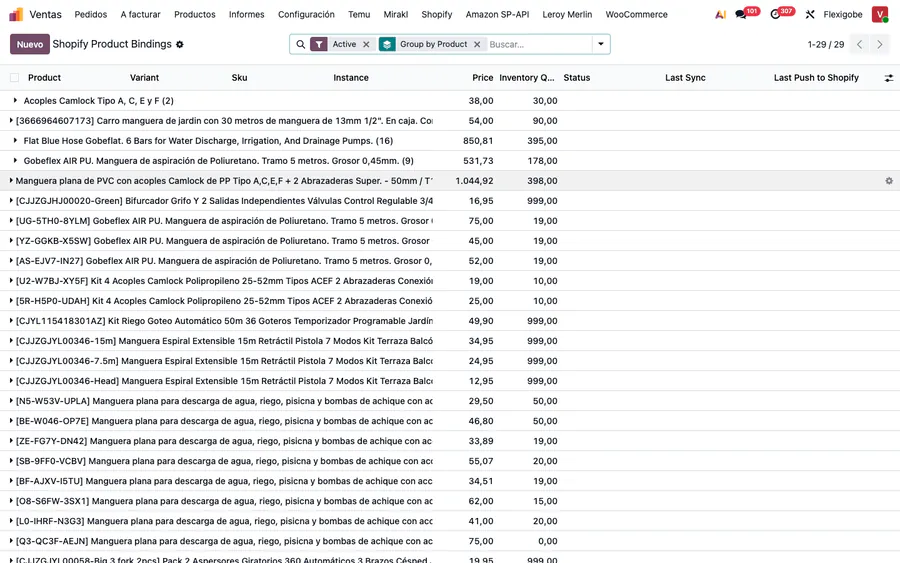Viewport: 900px width, 563px height.
Task: Open the user avatar menu
Action: [879, 14]
